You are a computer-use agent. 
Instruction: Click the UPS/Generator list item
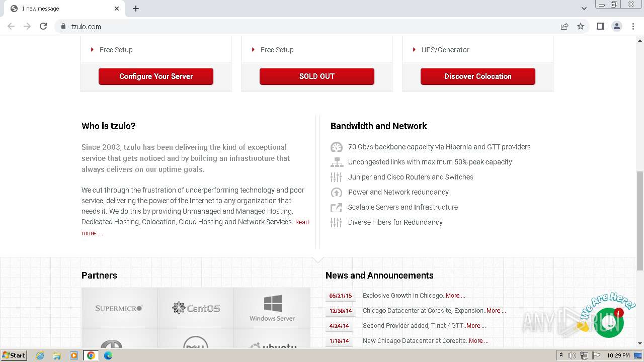pos(445,50)
